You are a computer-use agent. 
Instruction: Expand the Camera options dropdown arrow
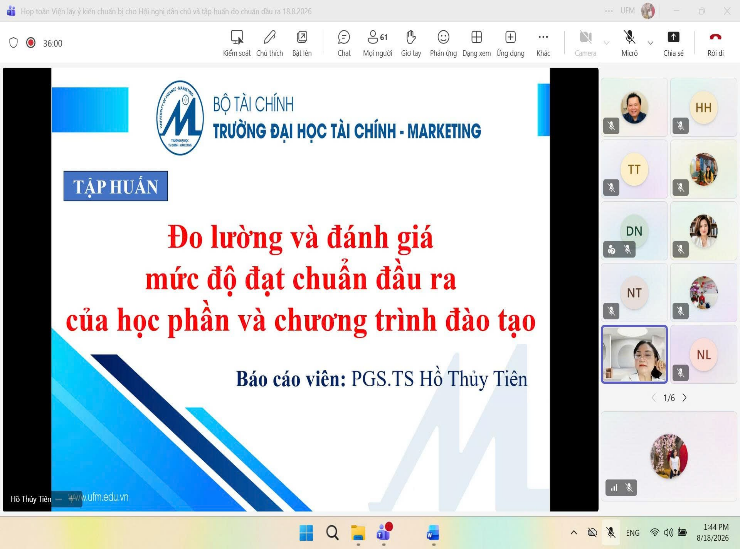tap(606, 43)
